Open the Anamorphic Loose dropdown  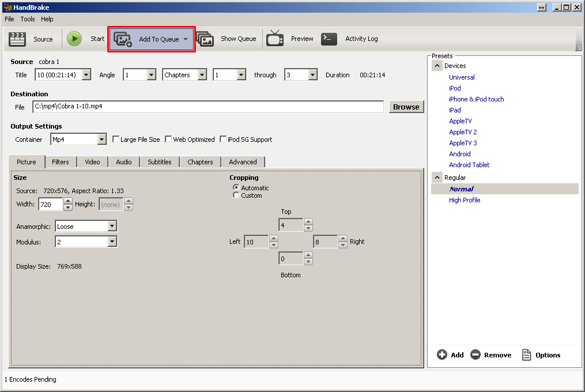[x=112, y=226]
